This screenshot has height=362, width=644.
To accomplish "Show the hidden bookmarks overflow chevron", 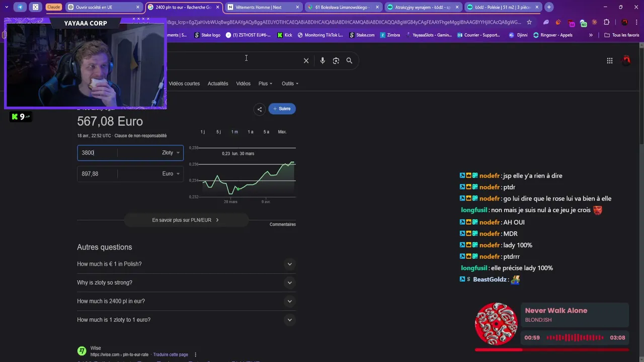I will point(591,35).
